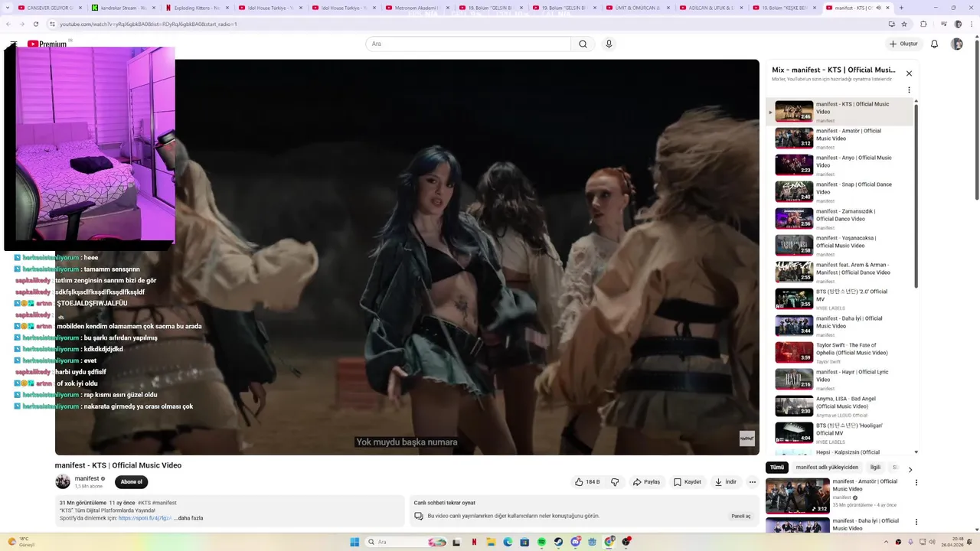Open the Mix playlist options menu
The width and height of the screenshot is (980, 551).
pos(909,90)
